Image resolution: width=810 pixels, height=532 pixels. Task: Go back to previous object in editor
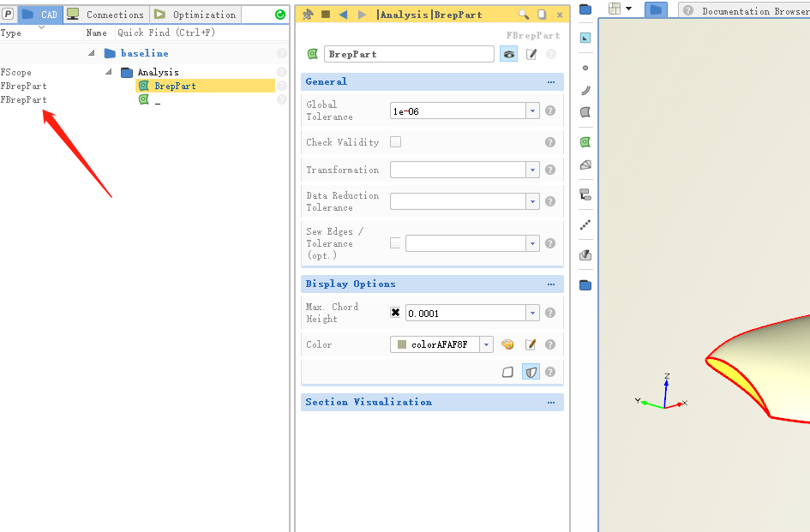pos(343,15)
